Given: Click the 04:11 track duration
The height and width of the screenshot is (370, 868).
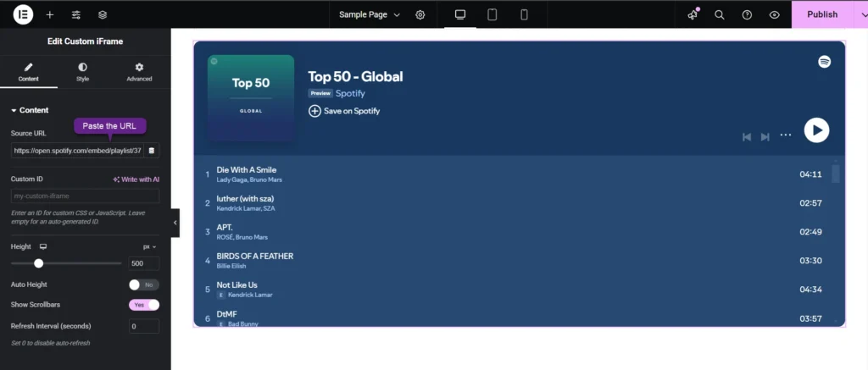Looking at the screenshot, I should click(x=810, y=174).
